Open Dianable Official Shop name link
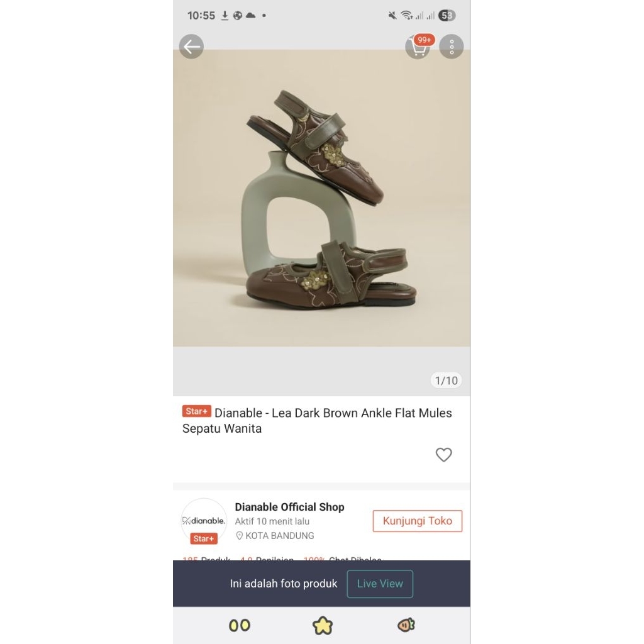644x644 pixels. tap(289, 507)
